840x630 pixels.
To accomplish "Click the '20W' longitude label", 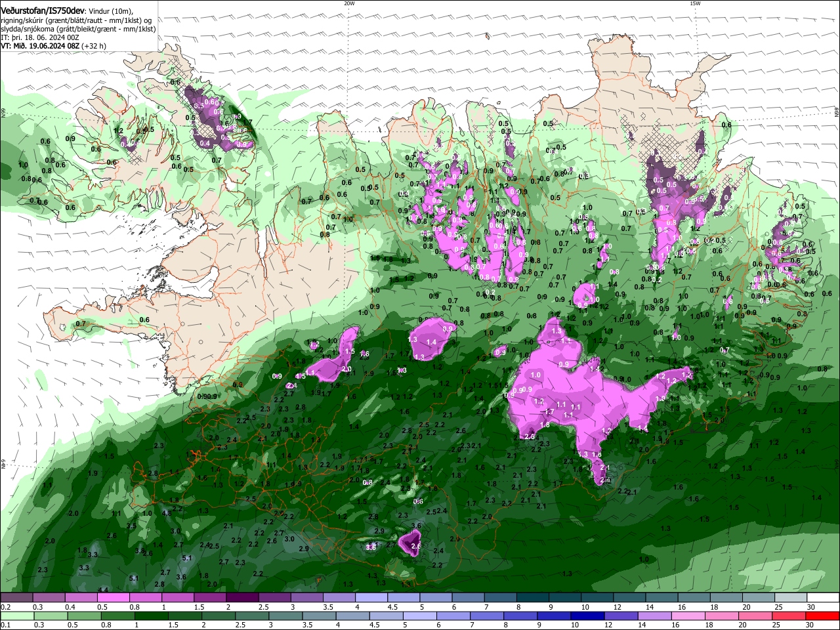I will point(349,3).
